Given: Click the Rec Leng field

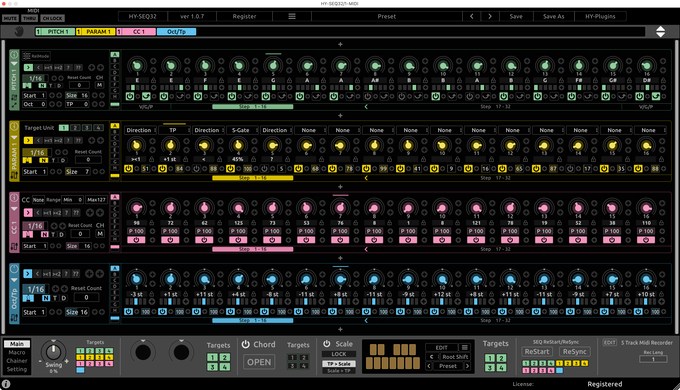Looking at the screenshot, I should coord(653,359).
